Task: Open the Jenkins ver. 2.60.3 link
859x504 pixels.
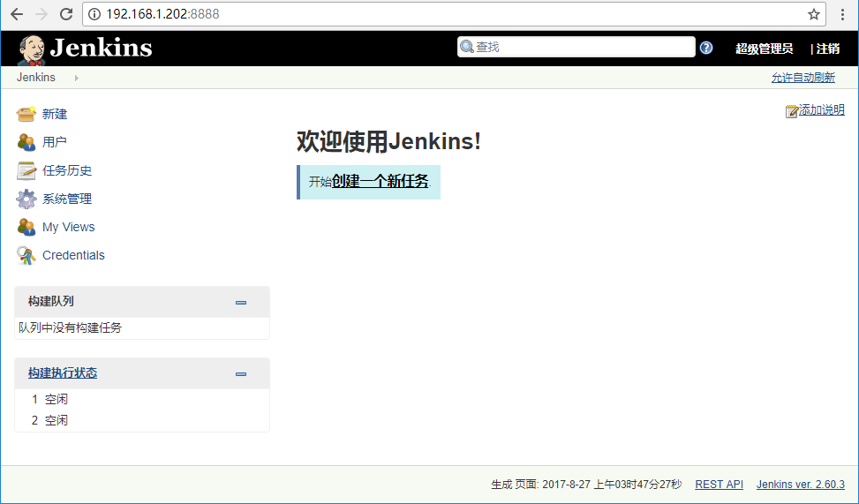Action: click(801, 485)
